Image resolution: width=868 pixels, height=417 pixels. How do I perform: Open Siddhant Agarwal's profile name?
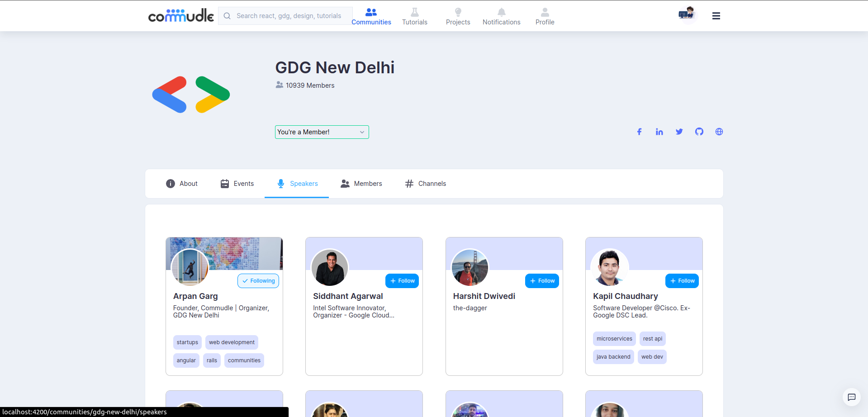[348, 296]
